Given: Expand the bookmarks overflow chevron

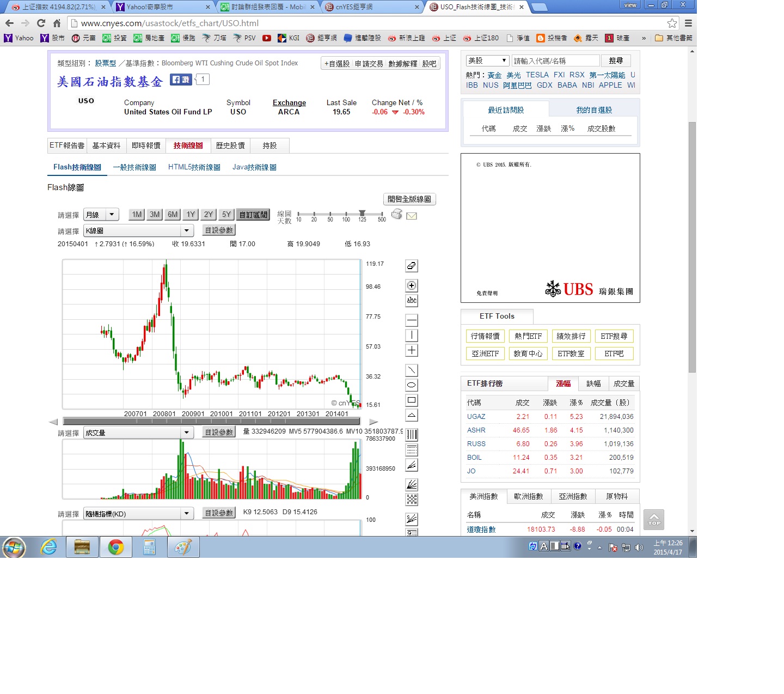Looking at the screenshot, I should click(x=644, y=38).
